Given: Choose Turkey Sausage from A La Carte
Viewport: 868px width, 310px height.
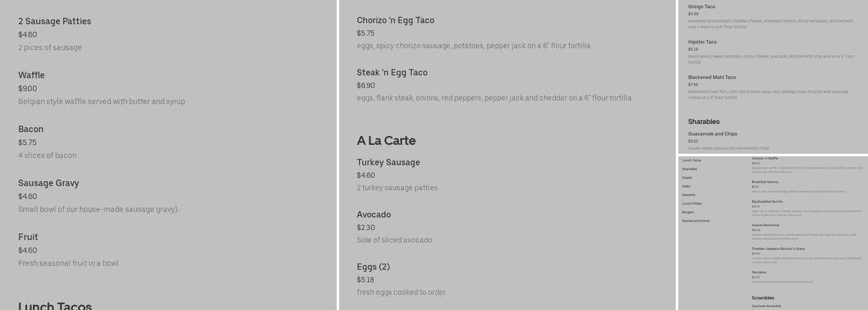Looking at the screenshot, I should pos(388,162).
